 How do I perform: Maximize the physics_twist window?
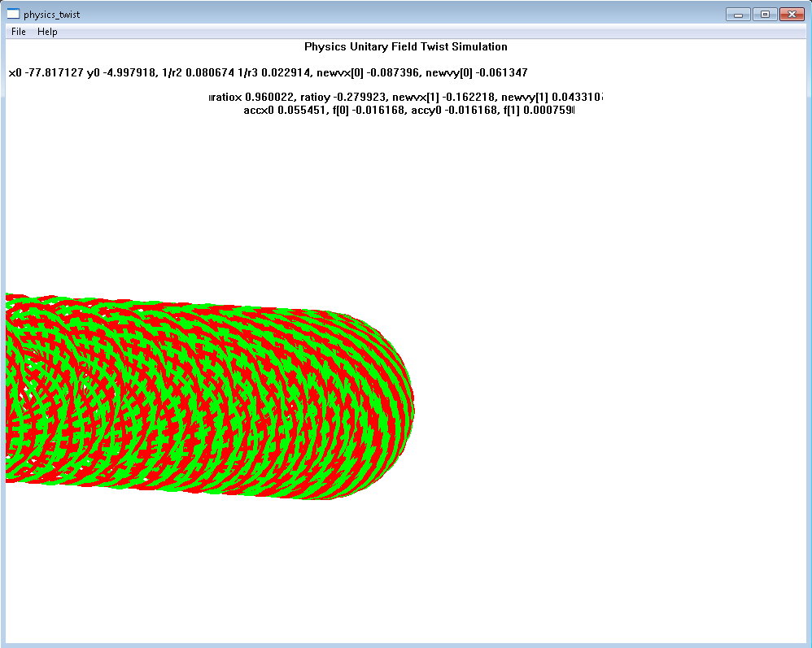(764, 14)
